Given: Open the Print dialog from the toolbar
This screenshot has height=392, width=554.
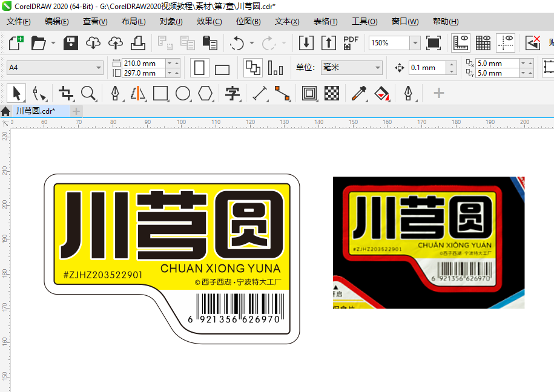Looking at the screenshot, I should (137, 42).
